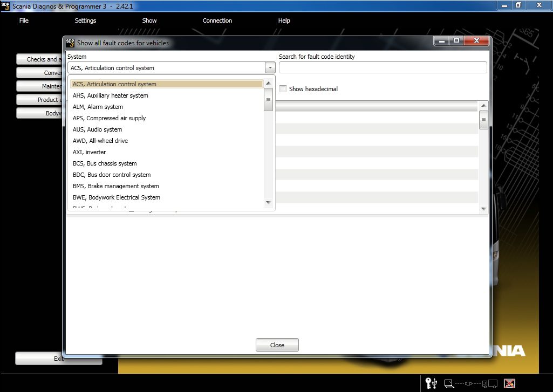Screen dimensions: 553x392
Task: Click the system list scrollbar thumb
Action: [268, 99]
